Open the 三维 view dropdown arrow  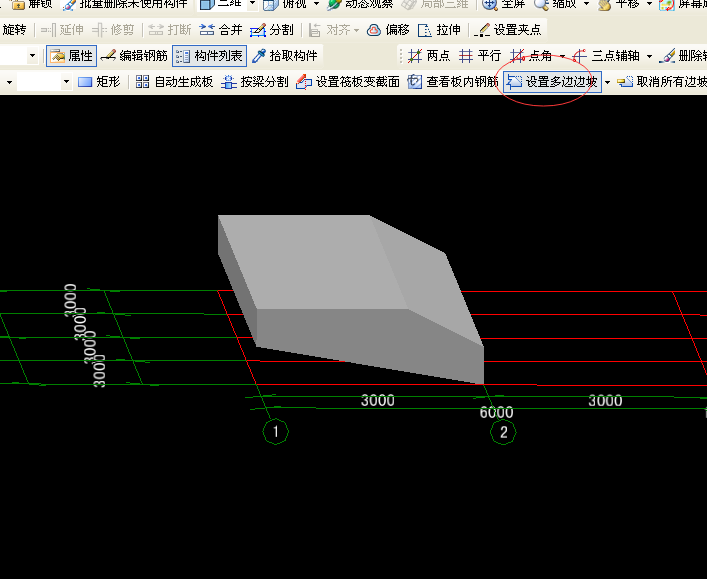(252, 4)
